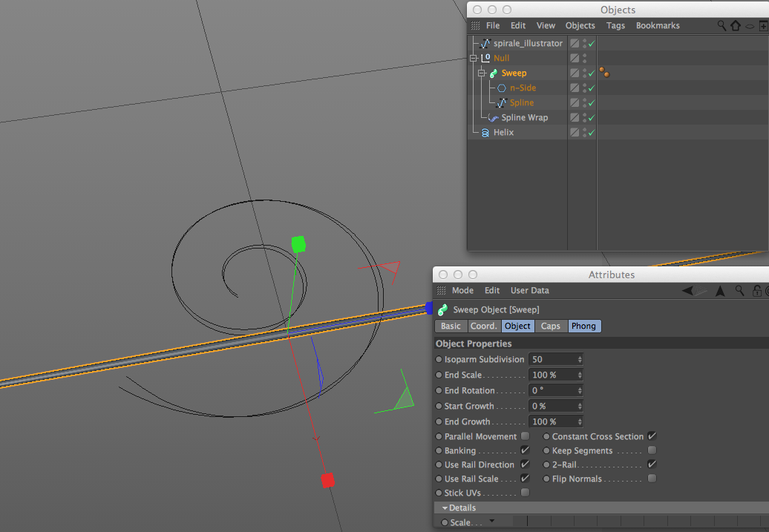Viewport: 769px width, 532px height.
Task: Disable the Banking checkbox
Action: 526,450
